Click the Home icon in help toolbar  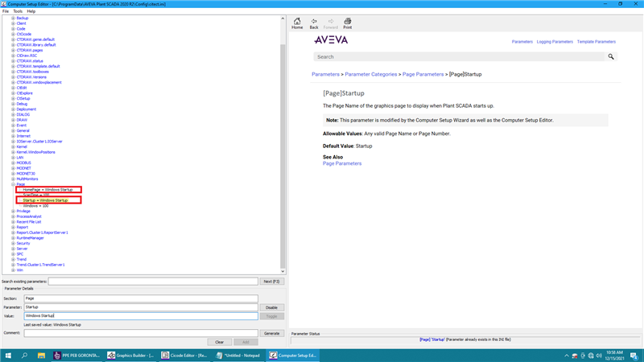click(297, 22)
